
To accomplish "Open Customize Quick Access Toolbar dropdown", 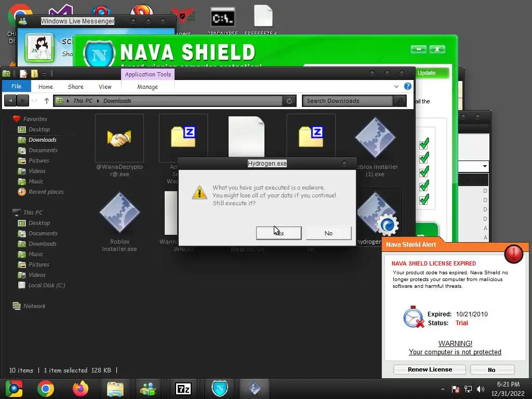I will pyautogui.click(x=45, y=74).
